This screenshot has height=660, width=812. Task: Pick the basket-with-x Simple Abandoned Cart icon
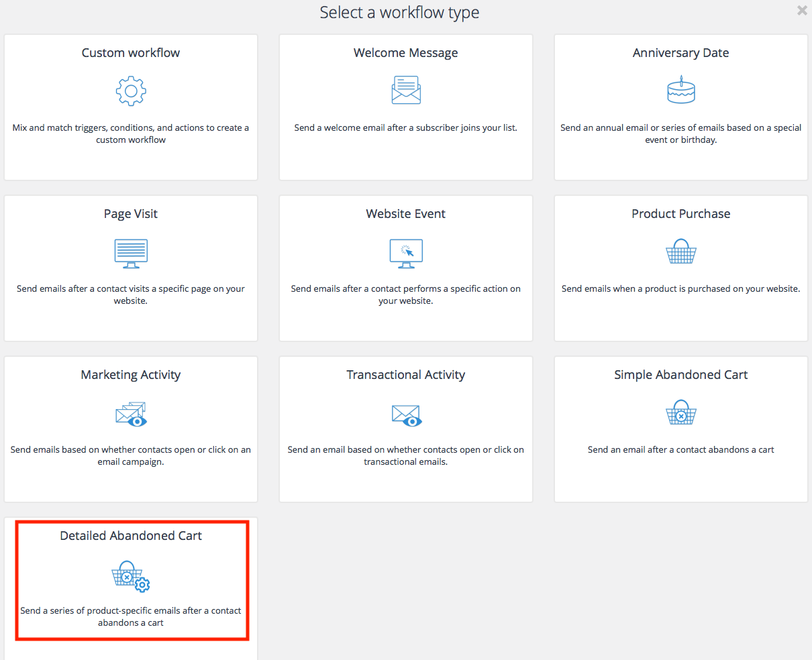[680, 412]
